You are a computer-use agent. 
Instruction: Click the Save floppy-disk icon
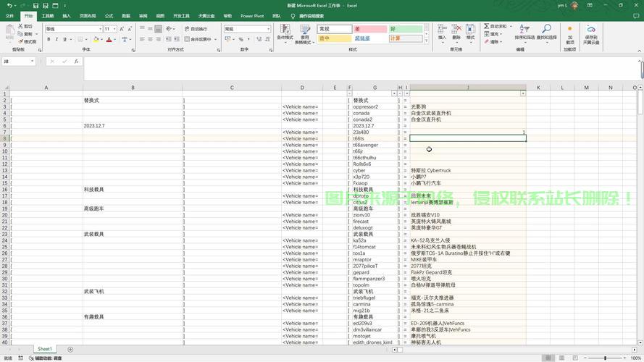point(35,5)
